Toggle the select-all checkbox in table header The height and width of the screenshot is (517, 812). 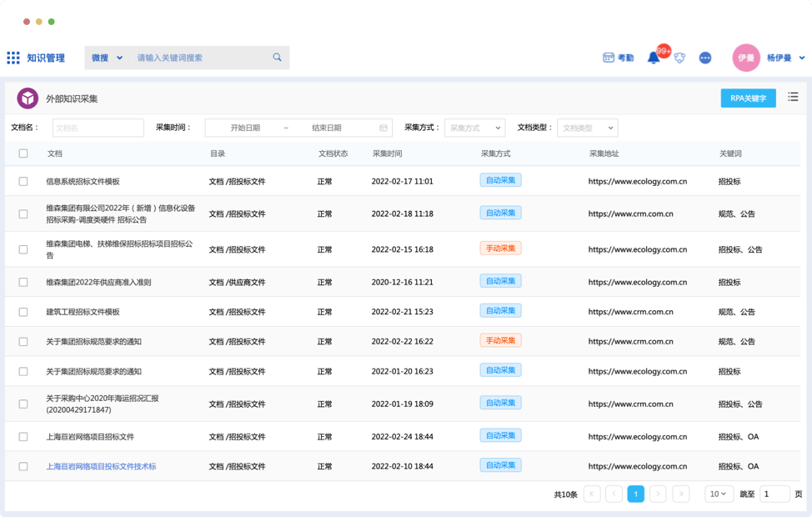point(23,153)
